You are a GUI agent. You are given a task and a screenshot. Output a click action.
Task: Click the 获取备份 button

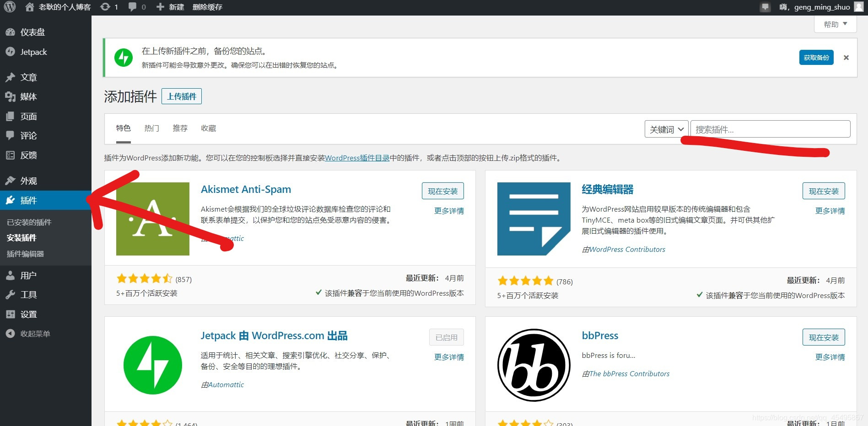tap(816, 57)
